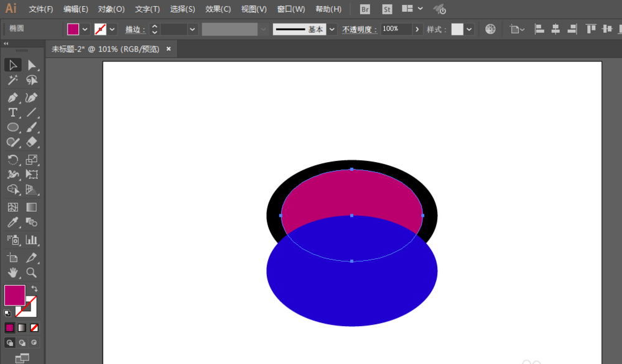Click the Horizontal Align Center icon
The width and height of the screenshot is (622, 364).
point(555,29)
